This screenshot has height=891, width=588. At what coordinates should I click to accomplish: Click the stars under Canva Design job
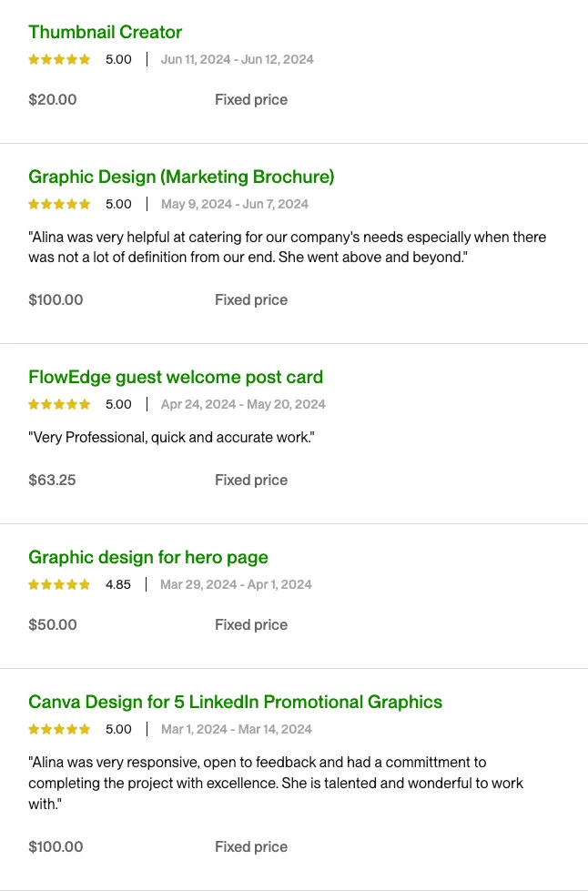(x=59, y=729)
